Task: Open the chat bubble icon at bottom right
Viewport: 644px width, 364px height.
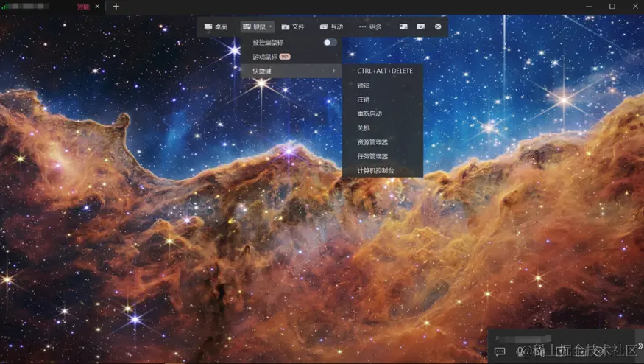Action: (x=500, y=351)
